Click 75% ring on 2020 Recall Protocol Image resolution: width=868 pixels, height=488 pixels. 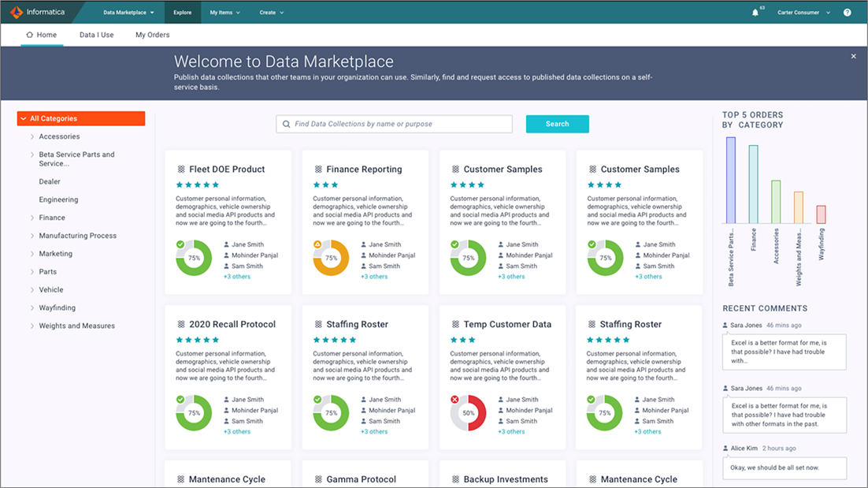194,412
